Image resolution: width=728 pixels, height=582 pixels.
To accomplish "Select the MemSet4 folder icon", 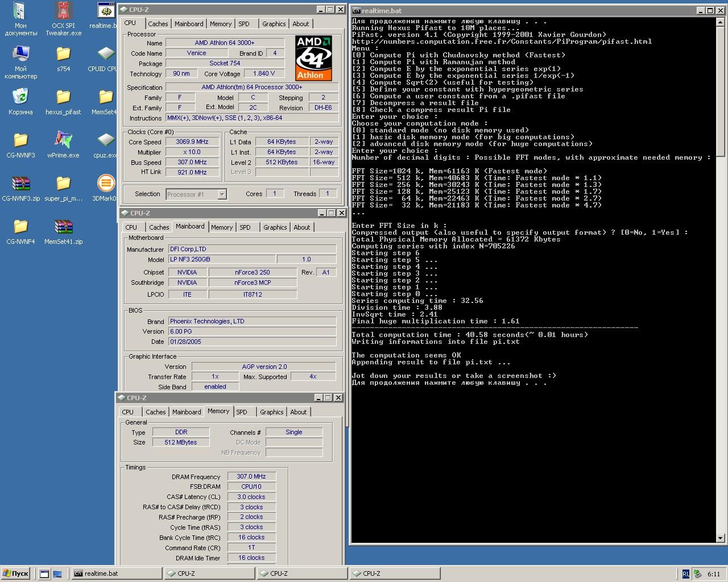I will 104,102.
